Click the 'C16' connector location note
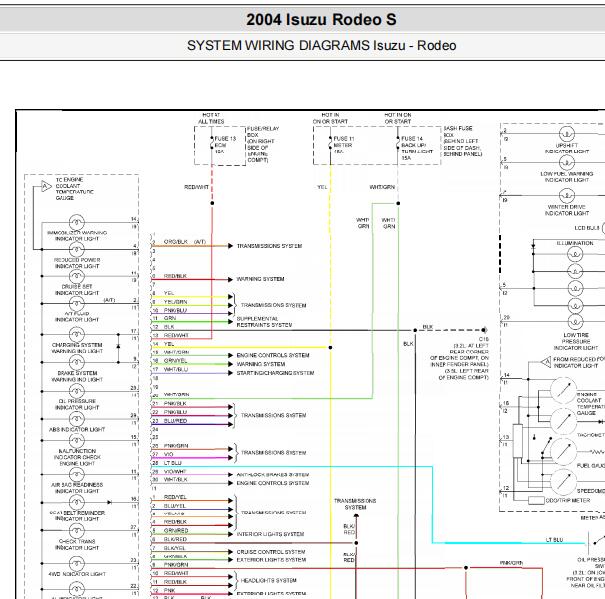This screenshot has height=599, width=605. pos(459,358)
